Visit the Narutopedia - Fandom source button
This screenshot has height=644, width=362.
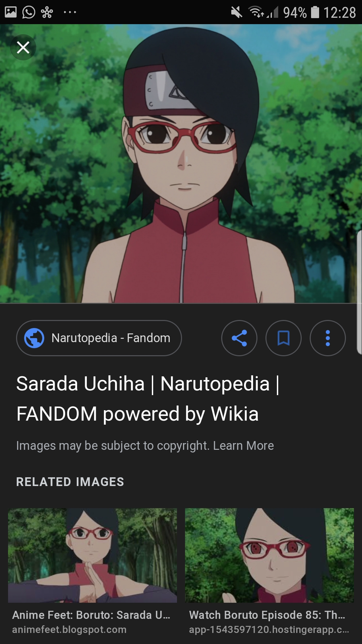click(99, 338)
